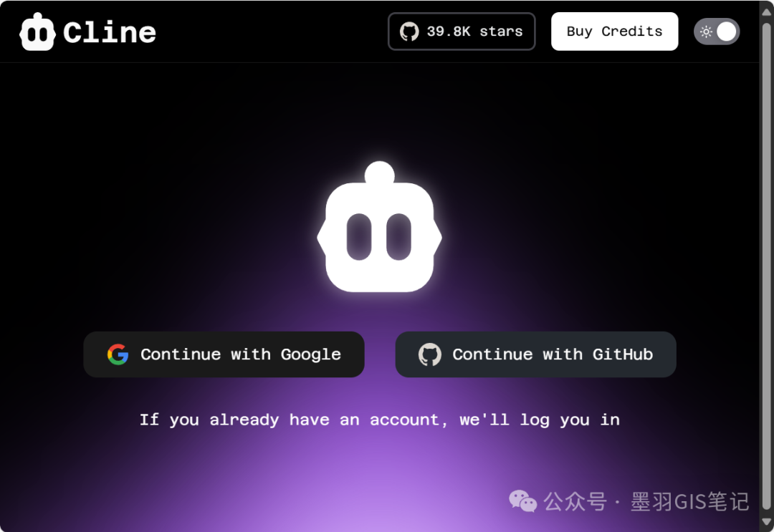Click the Google G logo icon
The image size is (774, 532).
coord(118,354)
